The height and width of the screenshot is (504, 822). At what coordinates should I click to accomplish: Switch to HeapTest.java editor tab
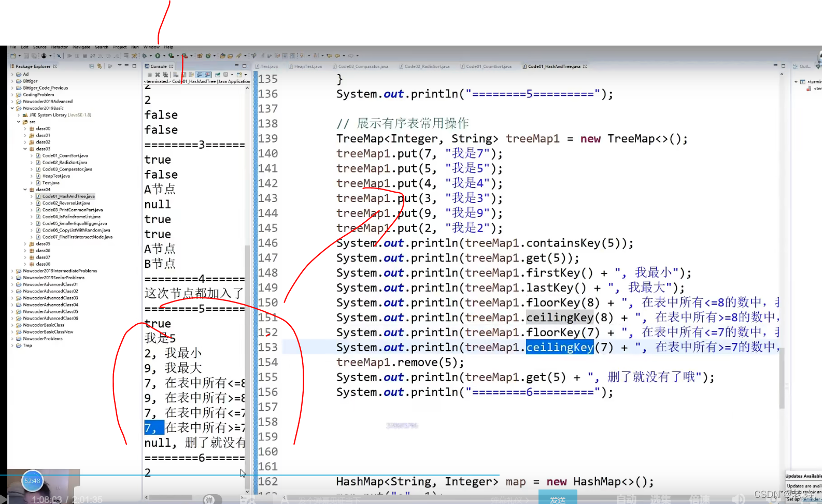pos(305,66)
